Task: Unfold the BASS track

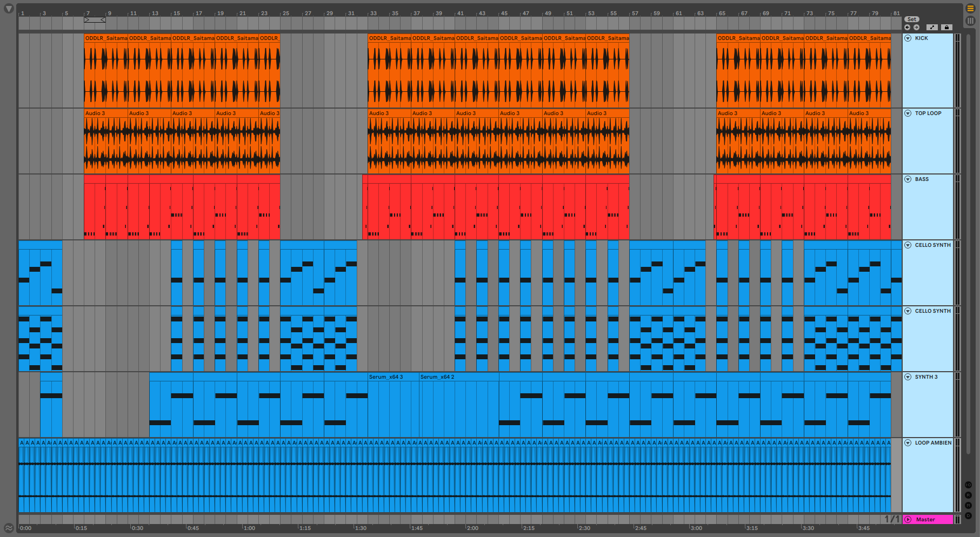Action: click(908, 179)
